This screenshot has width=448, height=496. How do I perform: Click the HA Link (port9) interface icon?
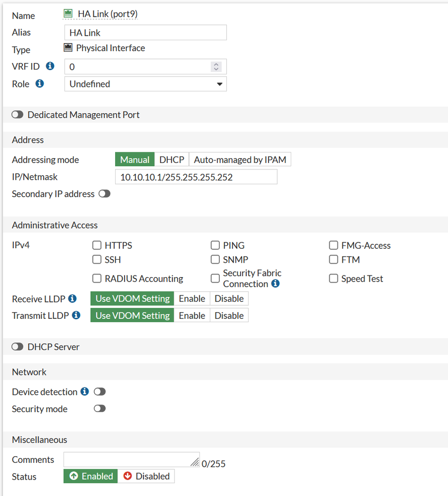coord(68,14)
